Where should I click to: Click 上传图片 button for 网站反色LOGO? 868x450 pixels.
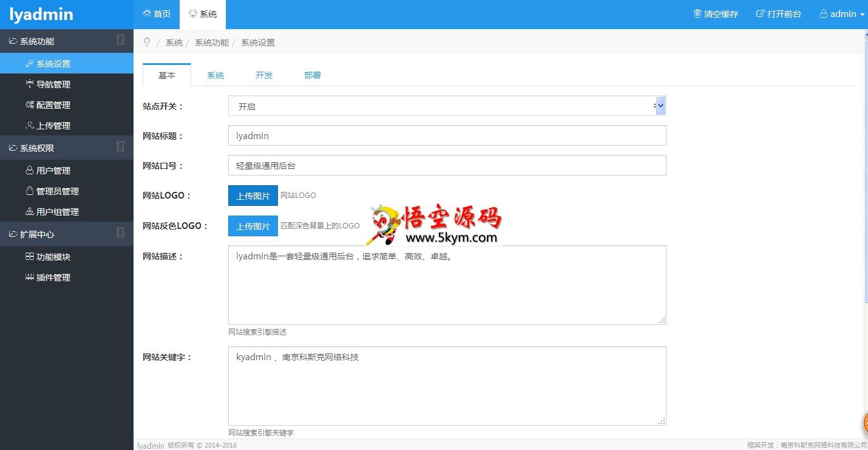253,226
